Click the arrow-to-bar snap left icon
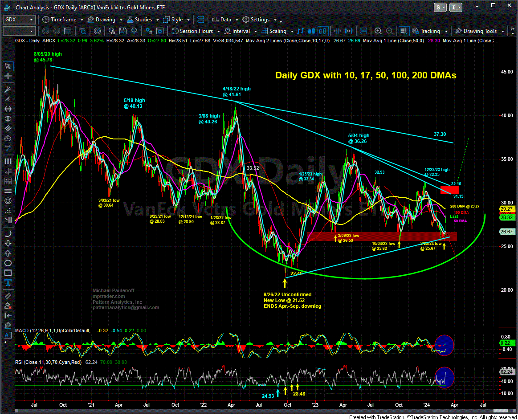This screenshot has width=518, height=420. click(8, 316)
